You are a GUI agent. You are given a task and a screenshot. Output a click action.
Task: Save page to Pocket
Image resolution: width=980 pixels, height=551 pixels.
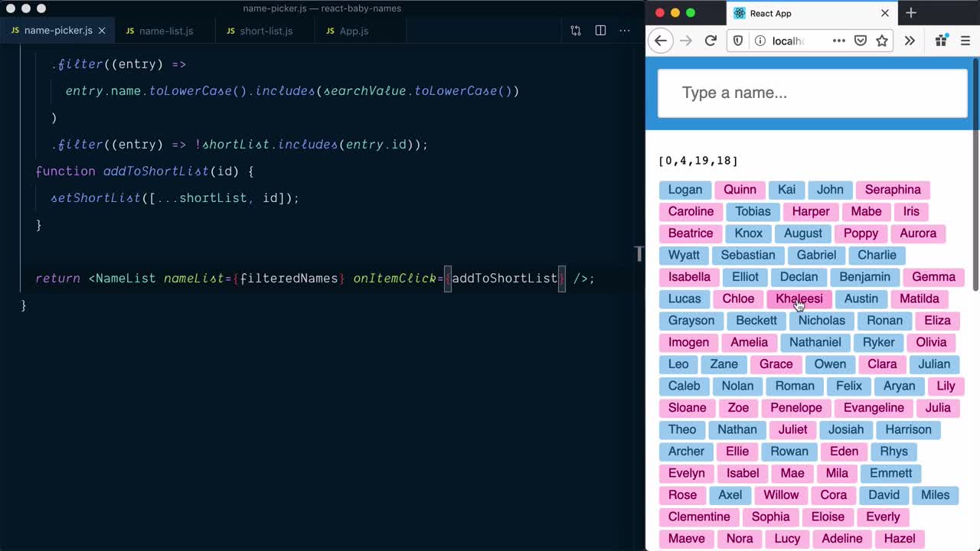click(859, 41)
